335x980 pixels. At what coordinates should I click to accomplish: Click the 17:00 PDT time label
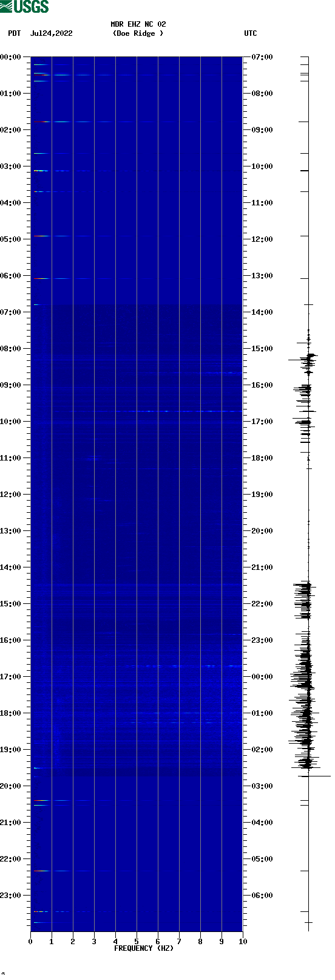[11, 677]
